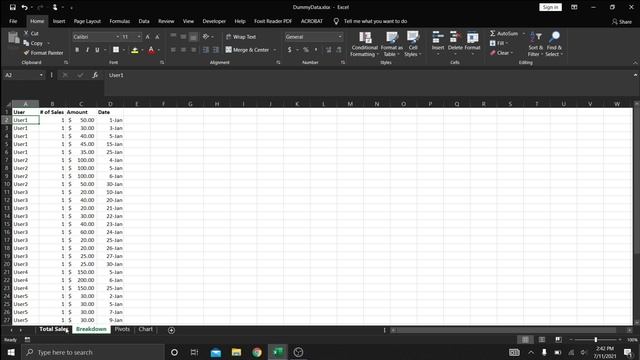The image size is (640, 360).
Task: Click the Insert Function fx icon
Action: coord(95,75)
